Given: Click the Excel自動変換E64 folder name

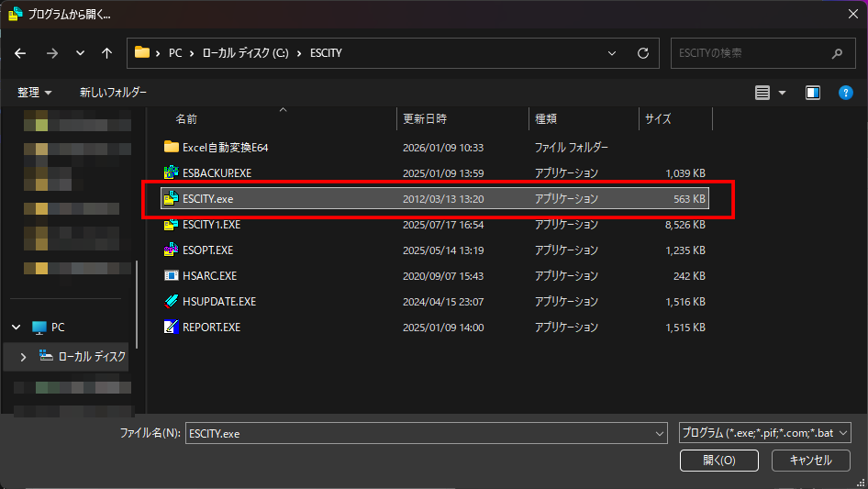Looking at the screenshot, I should pos(226,148).
